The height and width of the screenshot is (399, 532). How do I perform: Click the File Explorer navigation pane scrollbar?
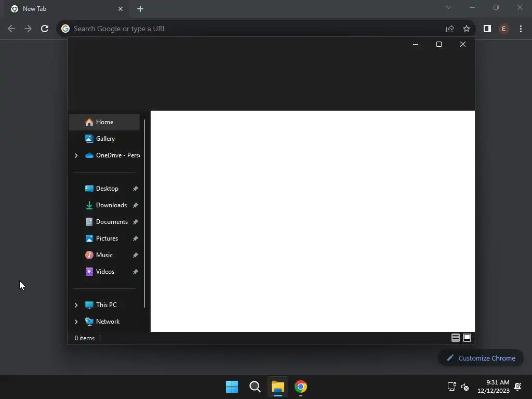pyautogui.click(x=144, y=214)
